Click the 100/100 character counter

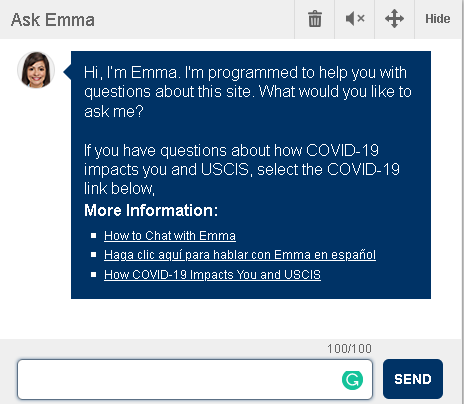click(x=349, y=349)
